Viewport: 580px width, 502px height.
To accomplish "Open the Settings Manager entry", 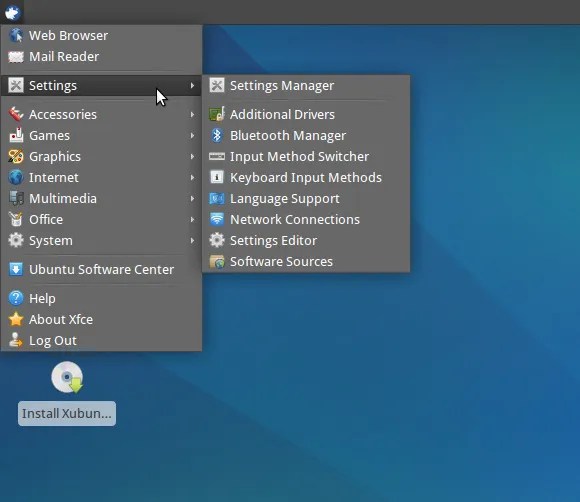I will click(306, 85).
